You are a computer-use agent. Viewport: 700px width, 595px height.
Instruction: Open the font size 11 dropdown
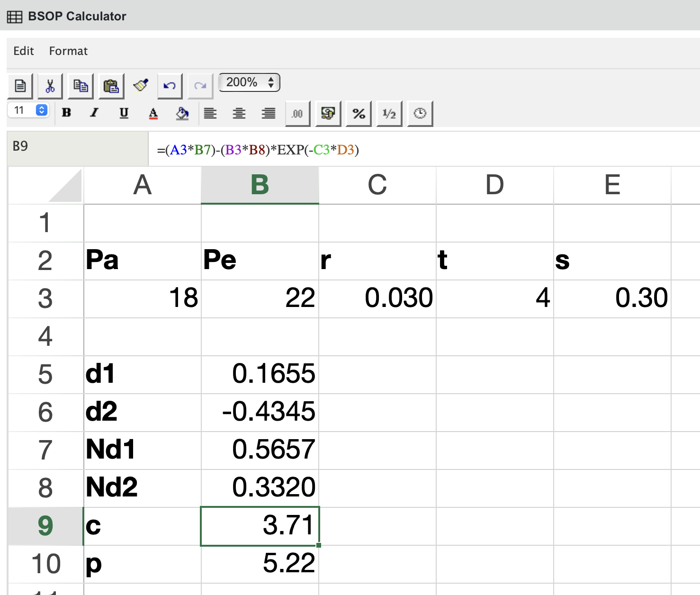point(28,110)
